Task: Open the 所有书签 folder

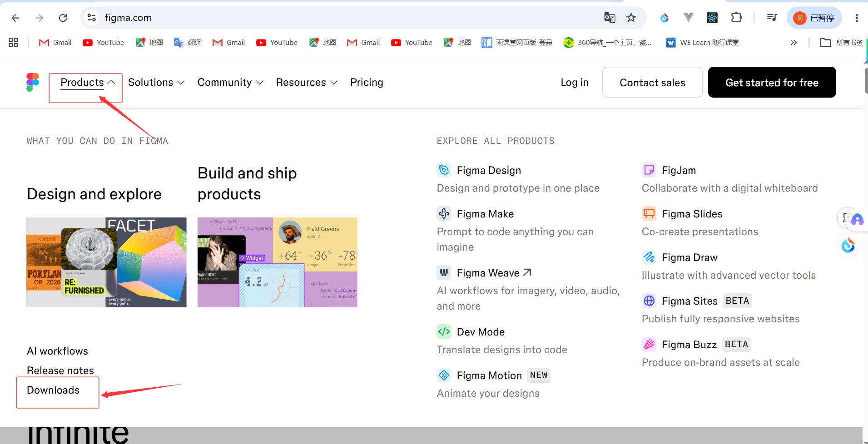Action: pos(842,43)
